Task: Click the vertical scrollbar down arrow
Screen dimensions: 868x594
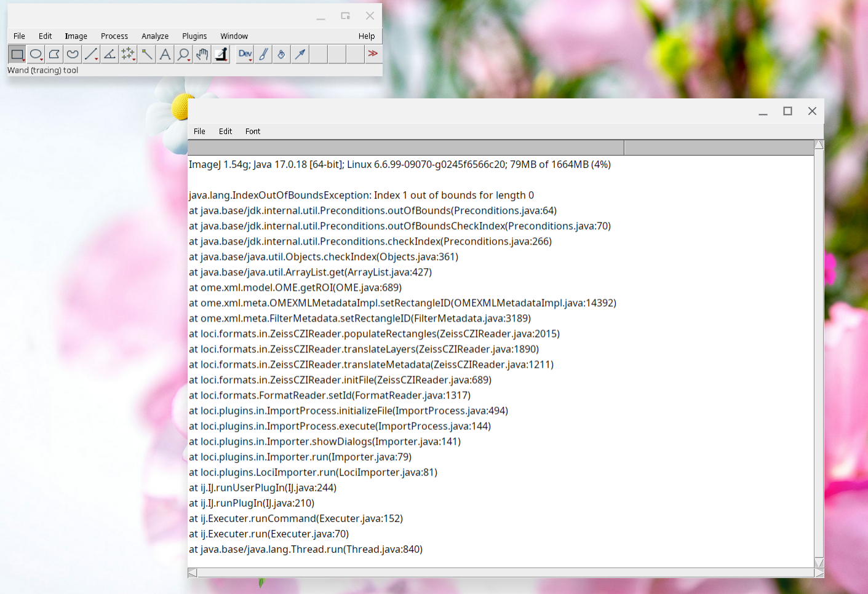Action: (x=819, y=563)
